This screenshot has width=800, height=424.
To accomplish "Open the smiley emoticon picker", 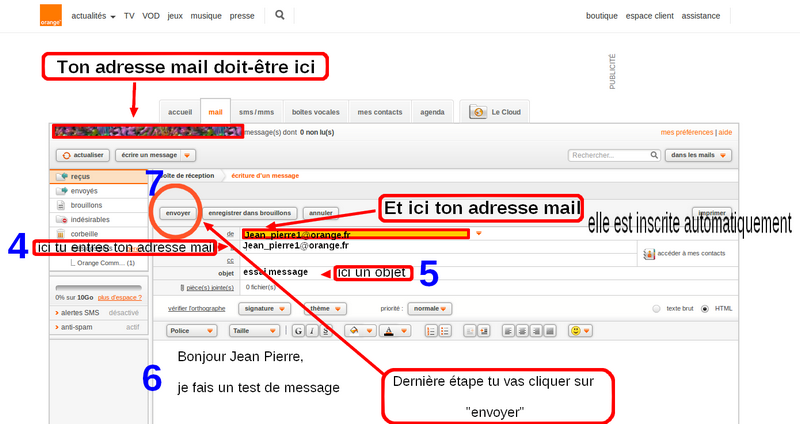I will [580, 331].
